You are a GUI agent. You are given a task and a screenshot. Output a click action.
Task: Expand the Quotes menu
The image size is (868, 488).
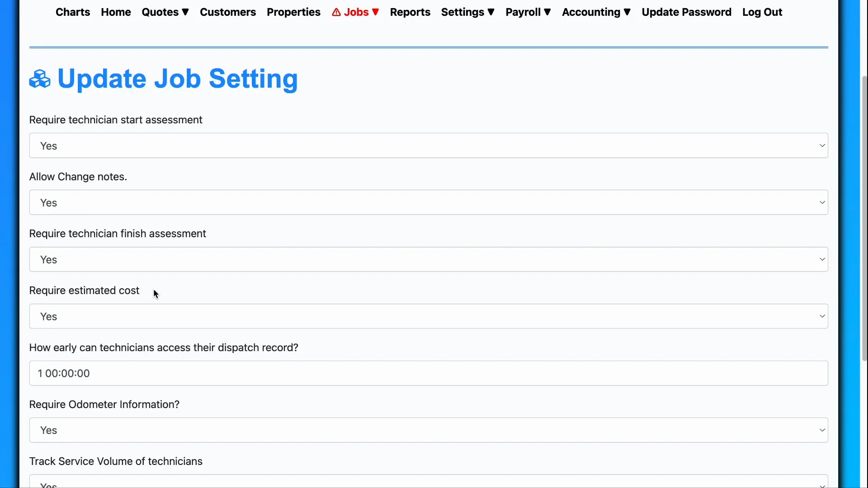point(165,12)
